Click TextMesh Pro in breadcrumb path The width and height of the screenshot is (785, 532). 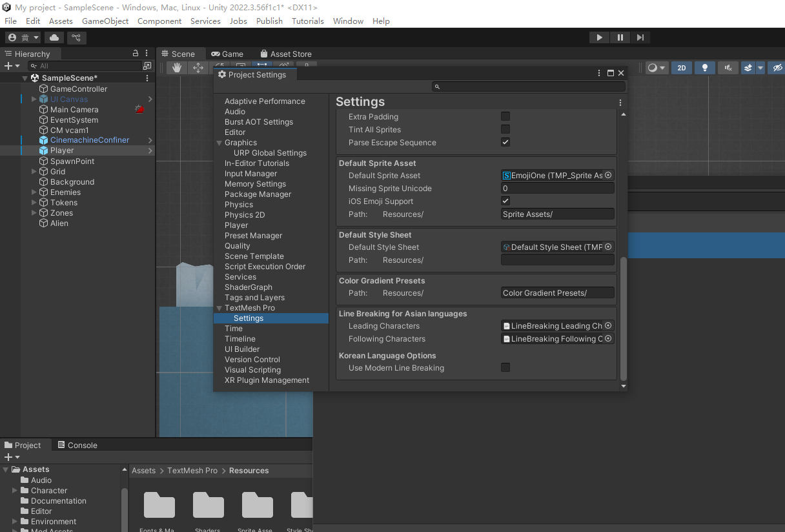[192, 471]
